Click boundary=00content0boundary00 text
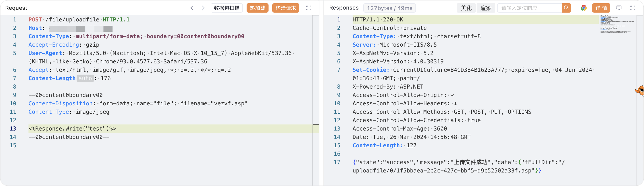The image size is (644, 186). pyautogui.click(x=195, y=36)
